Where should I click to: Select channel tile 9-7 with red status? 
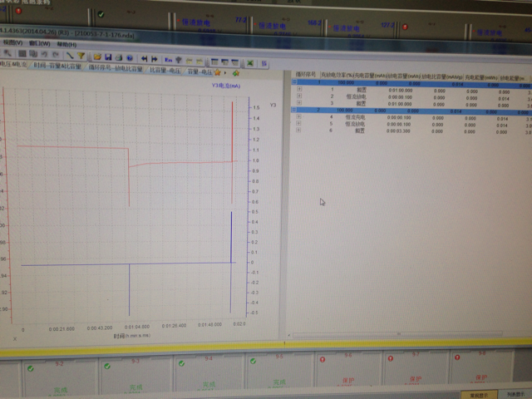point(416,367)
